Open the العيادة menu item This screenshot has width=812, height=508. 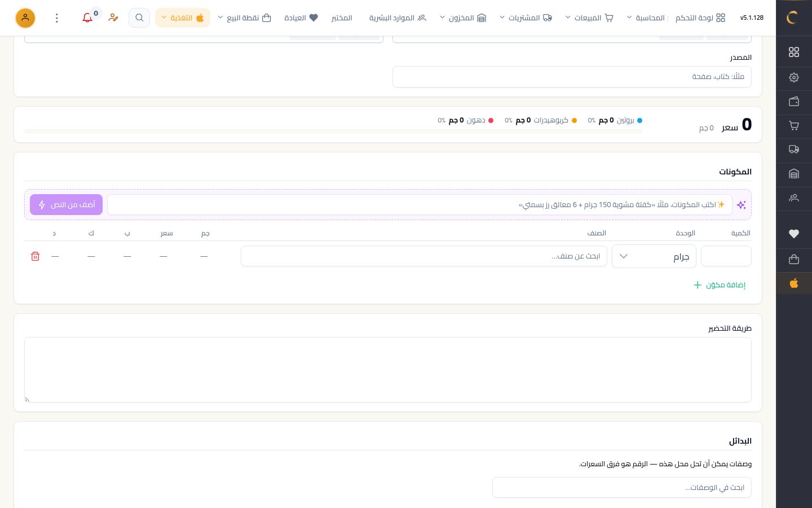tap(301, 18)
